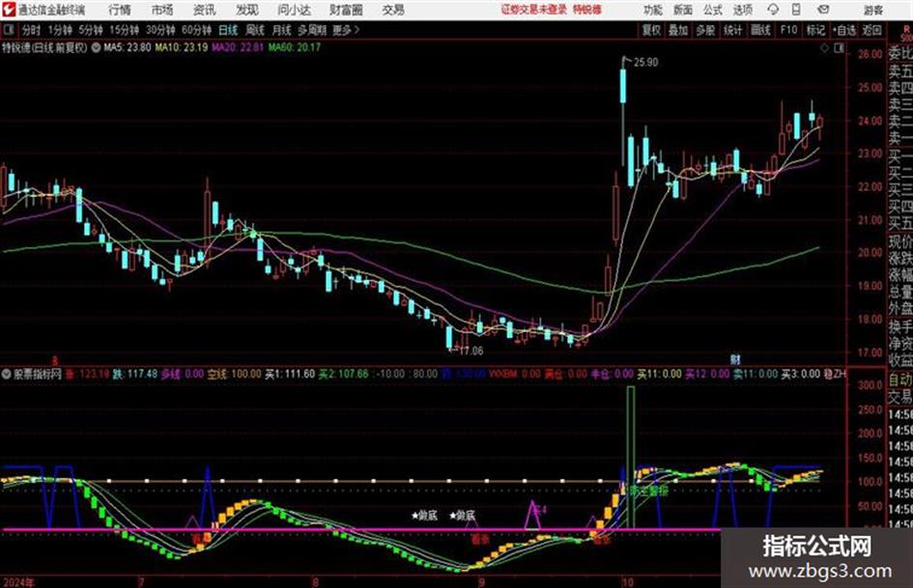Switch to the 30分钟 period
This screenshot has width=913, height=588.
click(x=160, y=30)
